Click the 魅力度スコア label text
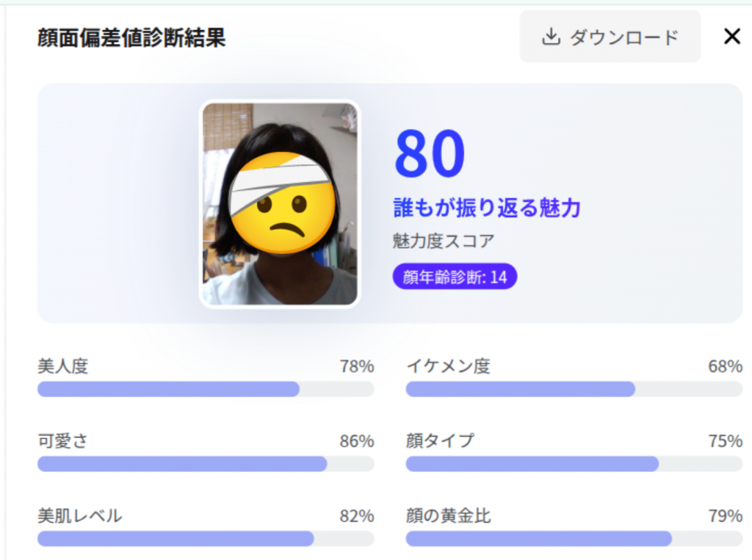The height and width of the screenshot is (560, 752). pyautogui.click(x=443, y=241)
